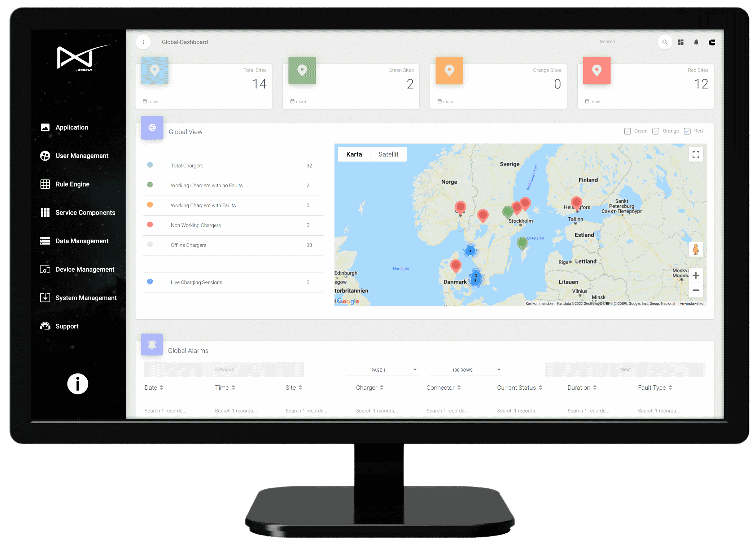Viewport: 756px width, 546px height.
Task: Toggle Orange sites visibility checkbox
Action: [x=656, y=131]
